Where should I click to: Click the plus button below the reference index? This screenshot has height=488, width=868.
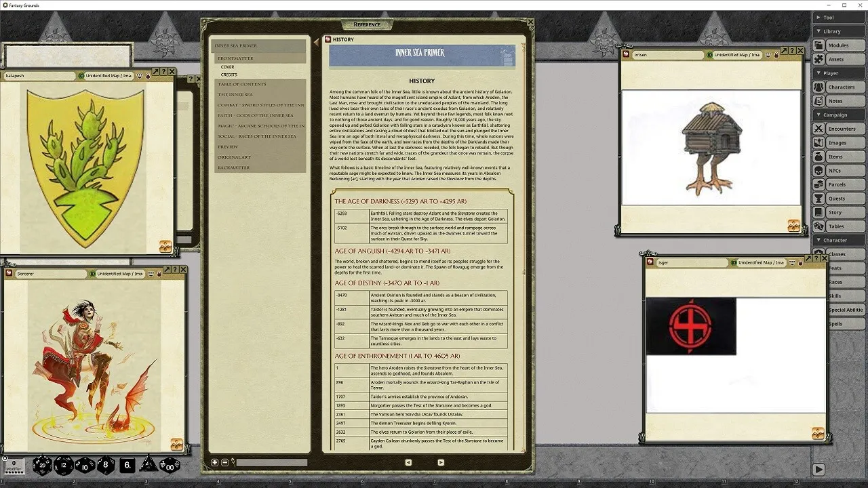click(215, 462)
